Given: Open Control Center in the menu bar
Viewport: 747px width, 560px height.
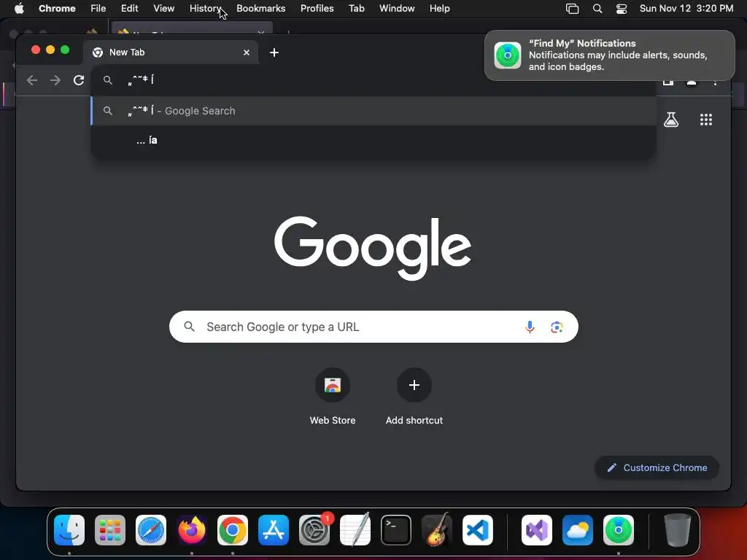Looking at the screenshot, I should [x=622, y=9].
